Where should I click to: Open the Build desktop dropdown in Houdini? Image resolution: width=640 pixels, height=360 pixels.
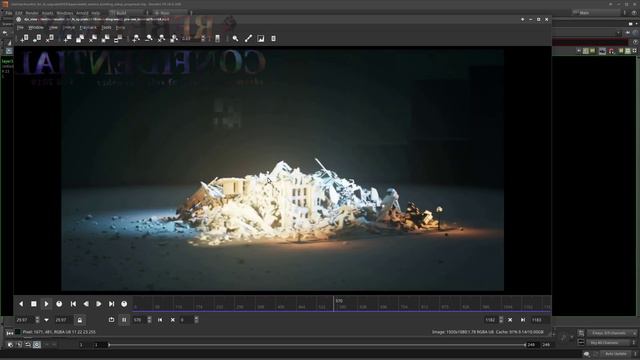[x=127, y=13]
